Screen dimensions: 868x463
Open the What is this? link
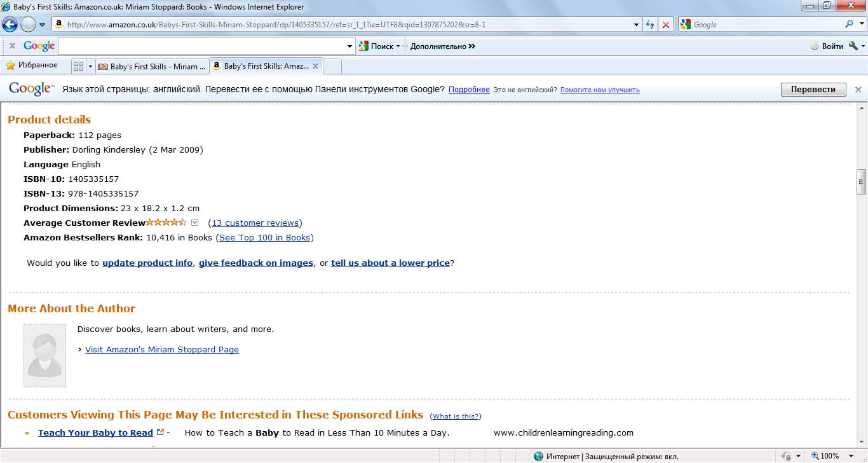click(456, 416)
